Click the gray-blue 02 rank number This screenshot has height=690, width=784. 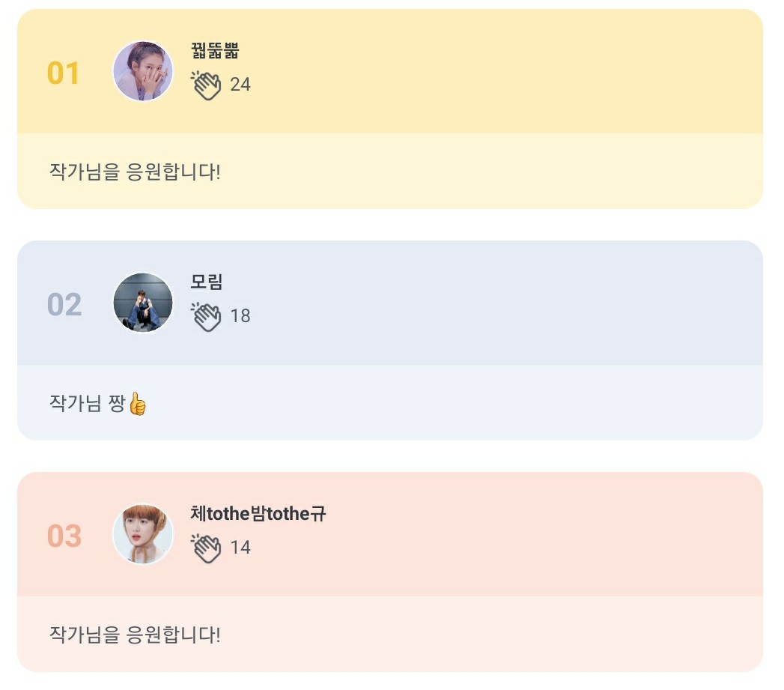[64, 305]
